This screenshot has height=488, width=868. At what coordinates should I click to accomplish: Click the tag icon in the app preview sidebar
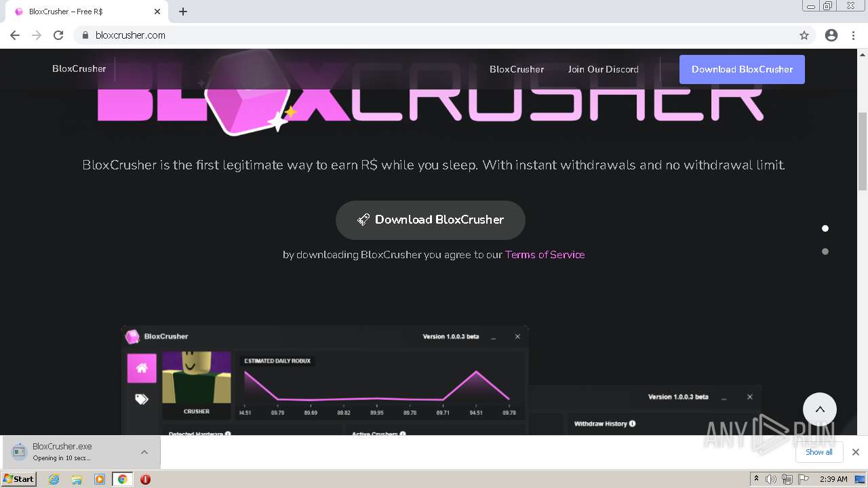tap(142, 399)
